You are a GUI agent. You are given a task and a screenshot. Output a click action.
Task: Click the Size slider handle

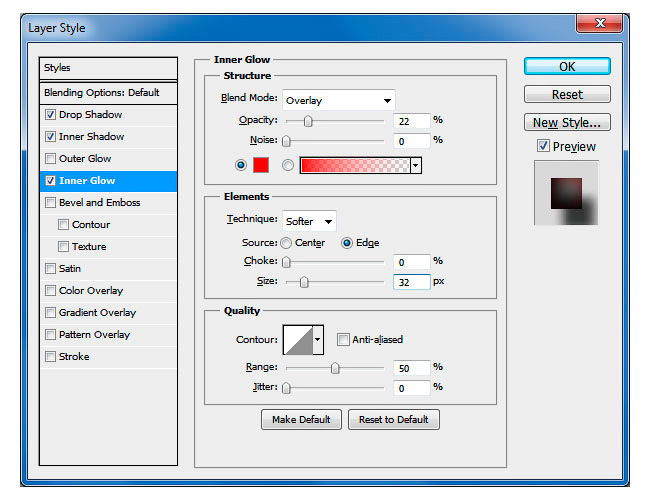click(x=304, y=282)
